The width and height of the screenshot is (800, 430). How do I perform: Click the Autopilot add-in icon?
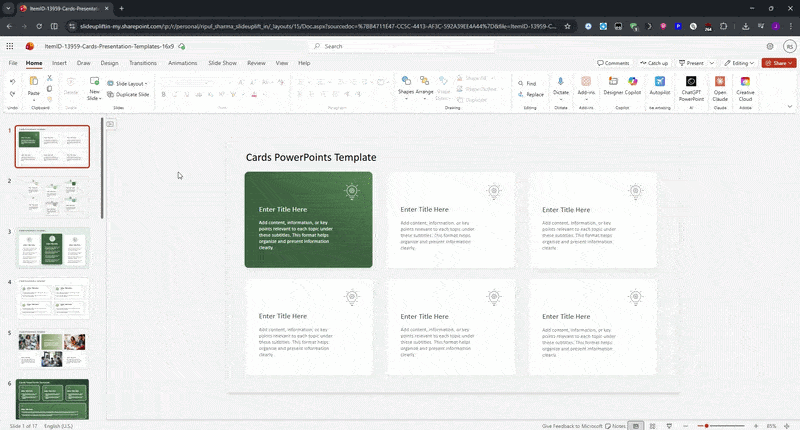(660, 82)
